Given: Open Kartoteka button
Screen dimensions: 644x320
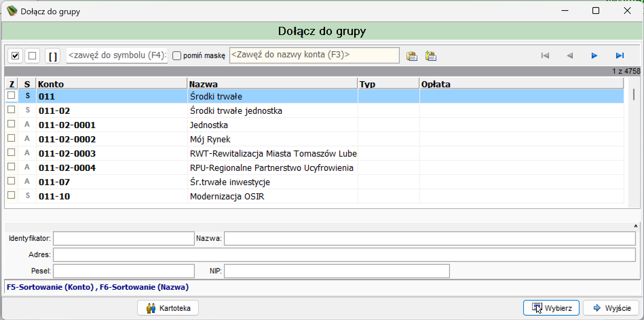Looking at the screenshot, I should click(x=168, y=308).
